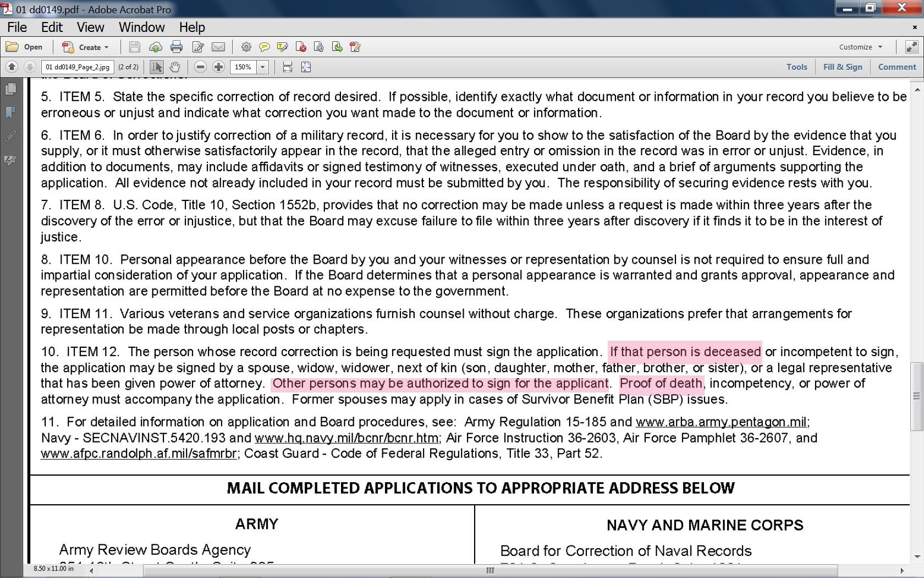This screenshot has width=924, height=578.
Task: Open the Customize toolbar dropdown
Action: click(x=861, y=47)
